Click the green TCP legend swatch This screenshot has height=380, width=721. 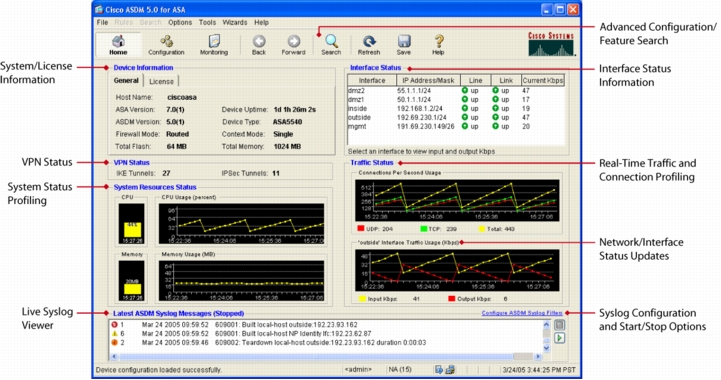click(x=423, y=229)
